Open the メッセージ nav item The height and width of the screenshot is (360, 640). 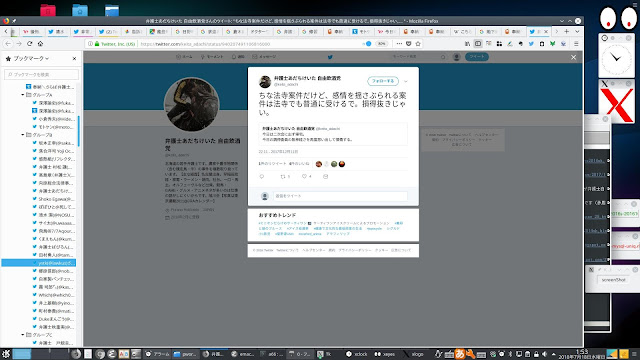click(x=264, y=57)
